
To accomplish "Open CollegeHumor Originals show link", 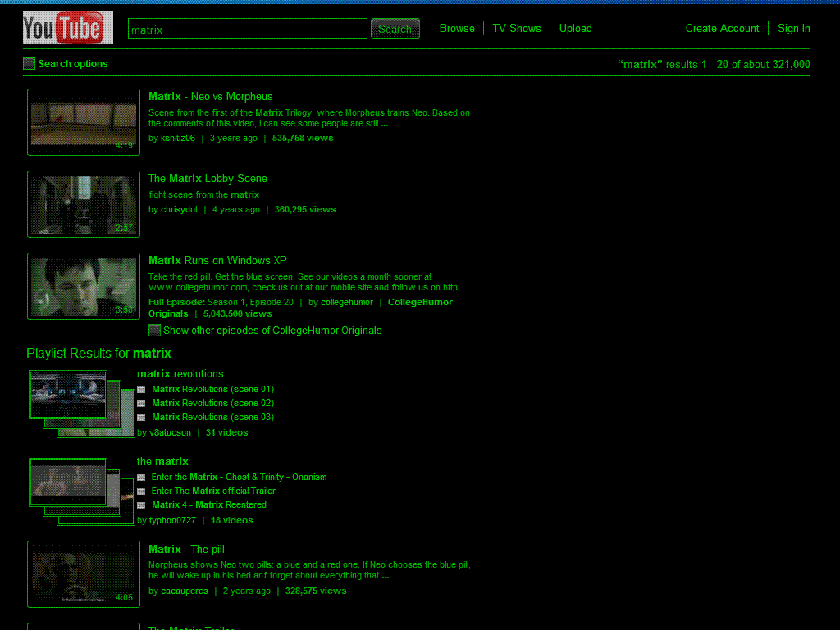I will [x=300, y=308].
